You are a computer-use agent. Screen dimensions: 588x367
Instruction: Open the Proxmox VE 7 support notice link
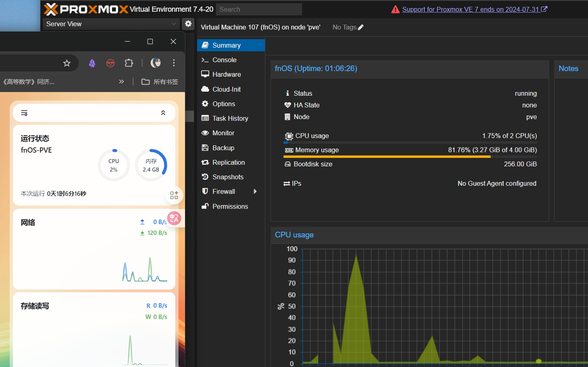(470, 9)
